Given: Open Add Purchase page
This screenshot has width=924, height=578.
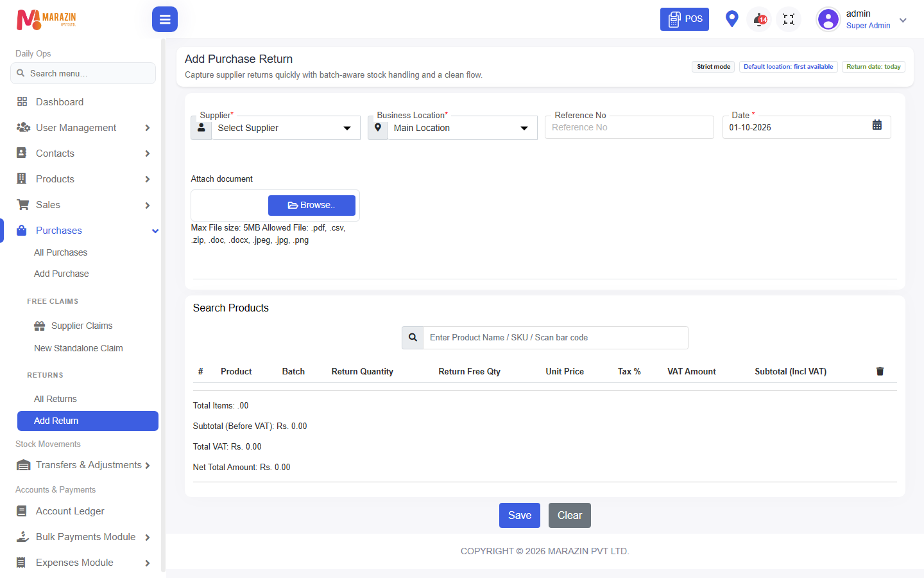Looking at the screenshot, I should point(62,274).
